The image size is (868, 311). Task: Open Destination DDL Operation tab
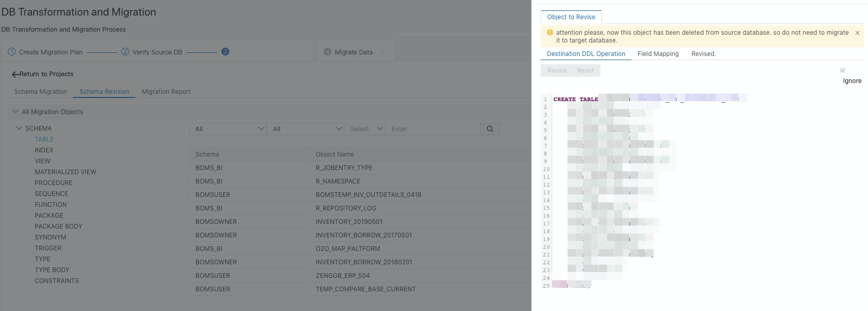(586, 54)
